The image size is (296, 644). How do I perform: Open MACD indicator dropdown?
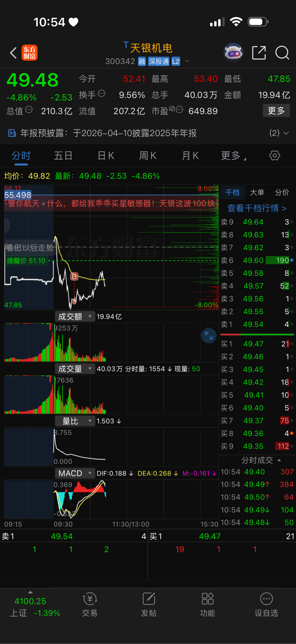tap(75, 473)
